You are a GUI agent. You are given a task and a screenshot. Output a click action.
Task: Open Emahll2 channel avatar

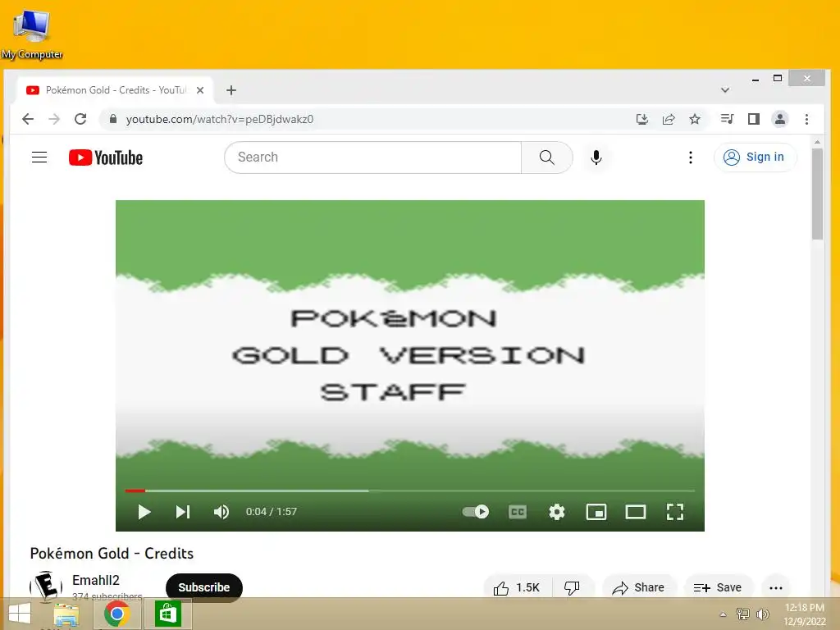[x=46, y=586]
